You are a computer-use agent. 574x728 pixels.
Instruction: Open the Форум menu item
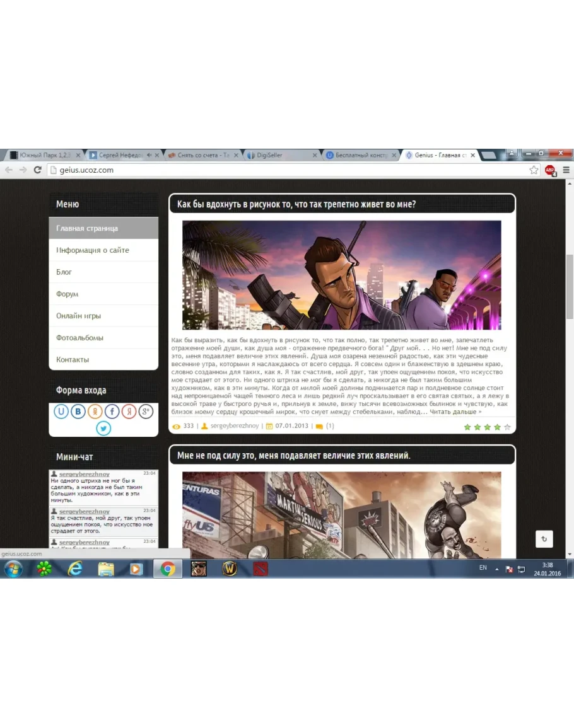67,294
